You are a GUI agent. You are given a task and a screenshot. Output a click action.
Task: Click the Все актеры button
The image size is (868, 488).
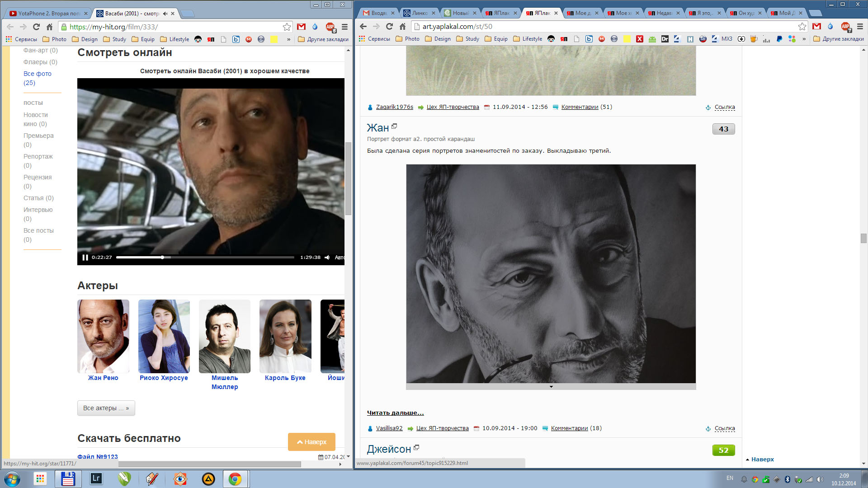tap(106, 408)
